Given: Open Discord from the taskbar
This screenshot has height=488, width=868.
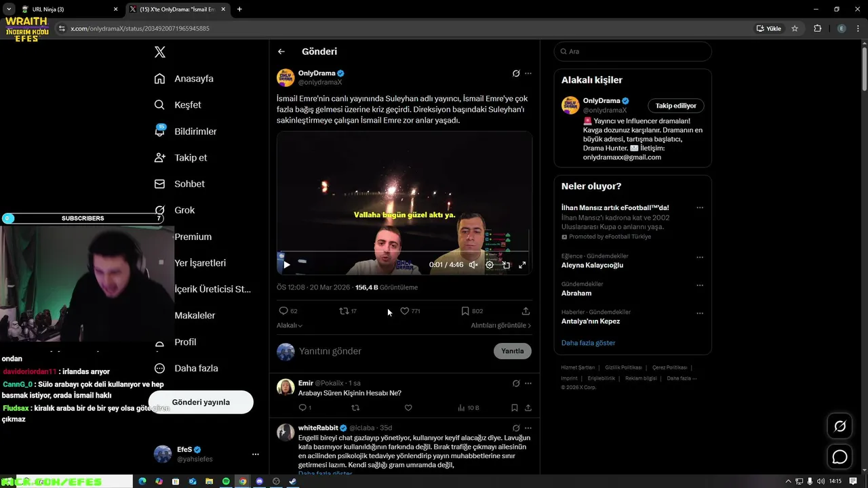Looking at the screenshot, I should pos(259,481).
